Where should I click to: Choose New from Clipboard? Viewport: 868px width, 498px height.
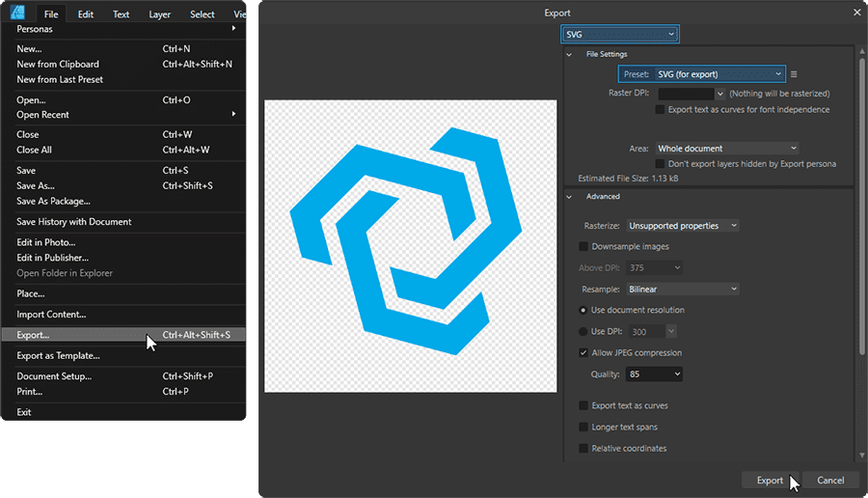123,65
